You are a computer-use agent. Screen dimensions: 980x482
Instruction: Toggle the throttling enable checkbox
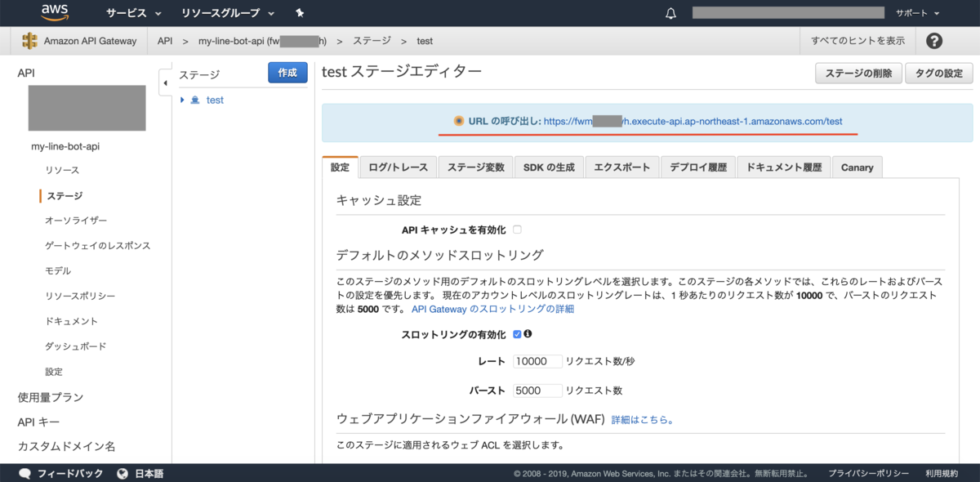point(517,334)
